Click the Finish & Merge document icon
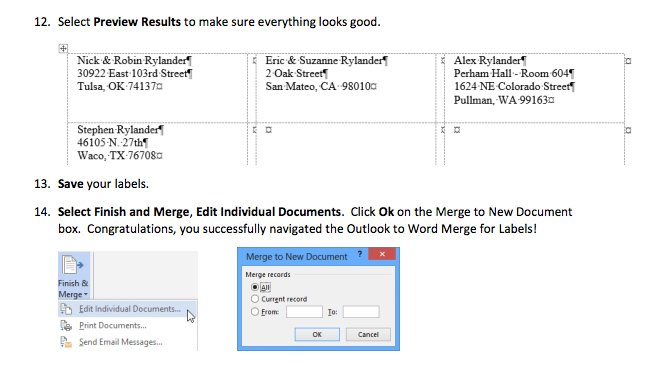 click(x=72, y=265)
